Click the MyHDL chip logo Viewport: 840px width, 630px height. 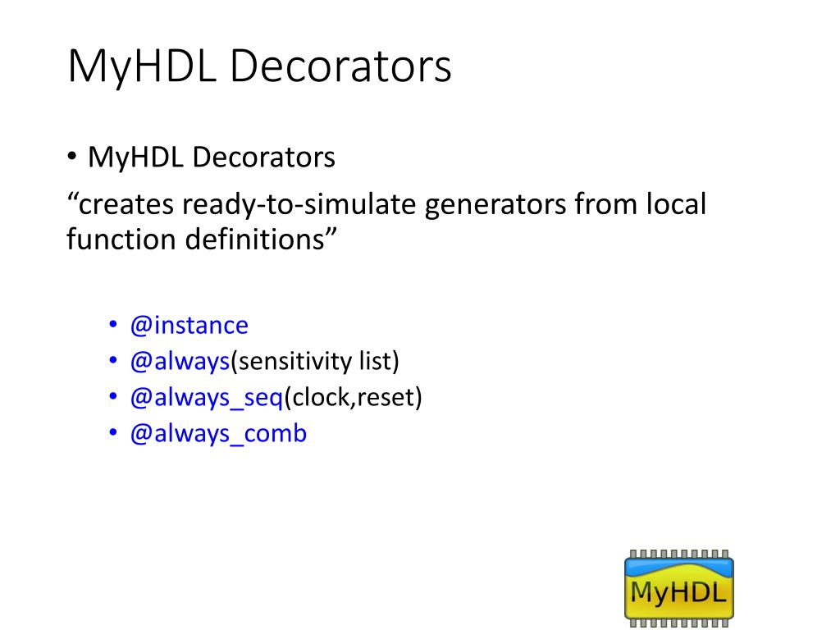(x=678, y=588)
